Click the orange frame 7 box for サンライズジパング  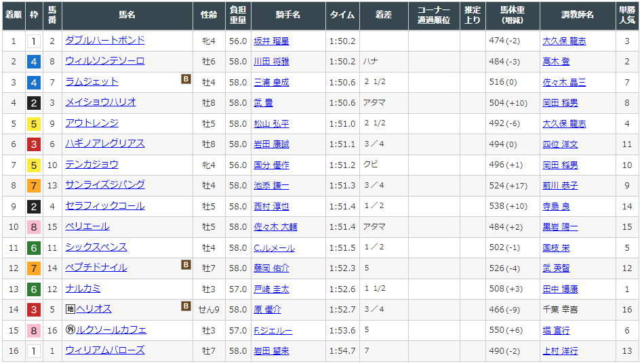tap(34, 186)
